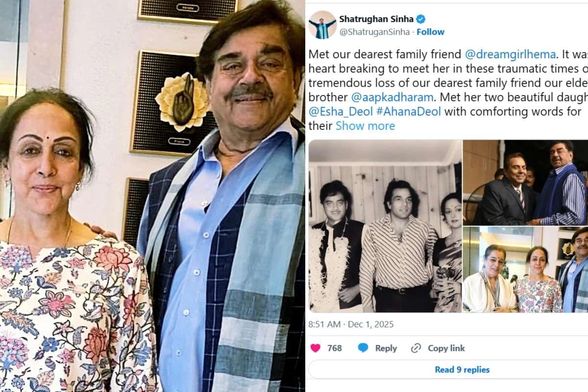This screenshot has width=588, height=392.
Task: Expand tweet text with Show more
Action: coord(365,126)
